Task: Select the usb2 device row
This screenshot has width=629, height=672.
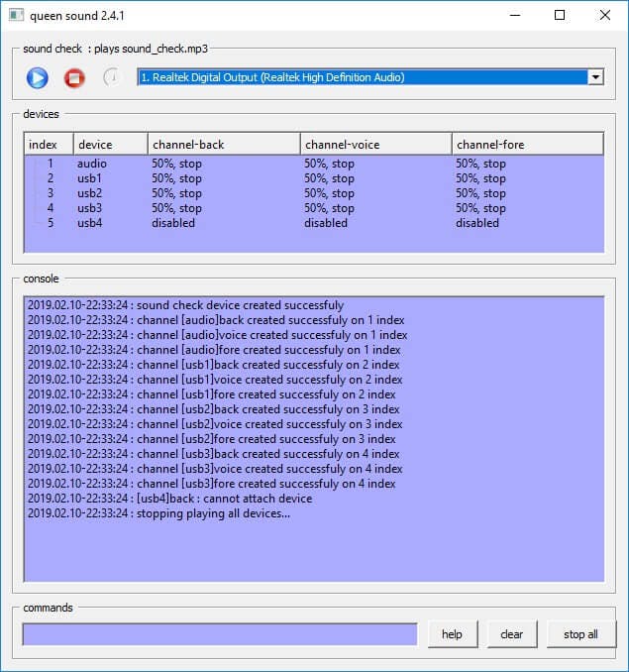Action: click(x=91, y=193)
